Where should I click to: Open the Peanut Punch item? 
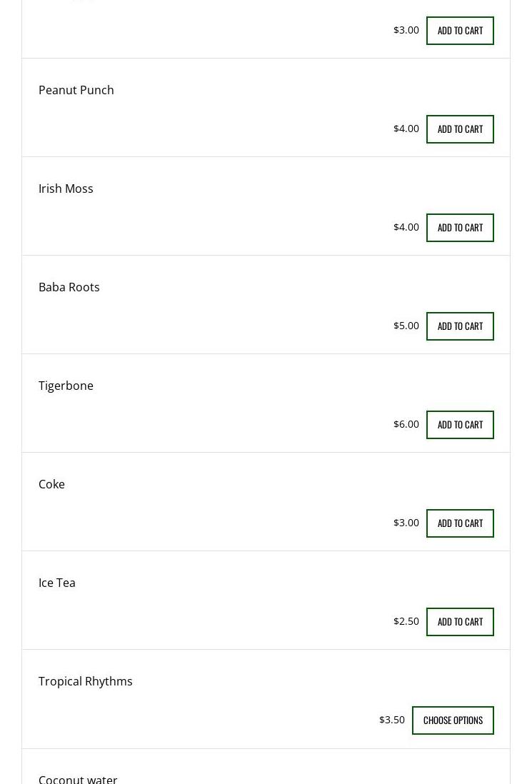pyautogui.click(x=76, y=90)
